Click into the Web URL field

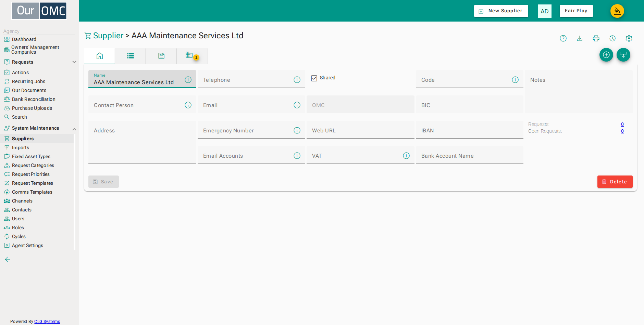click(360, 130)
